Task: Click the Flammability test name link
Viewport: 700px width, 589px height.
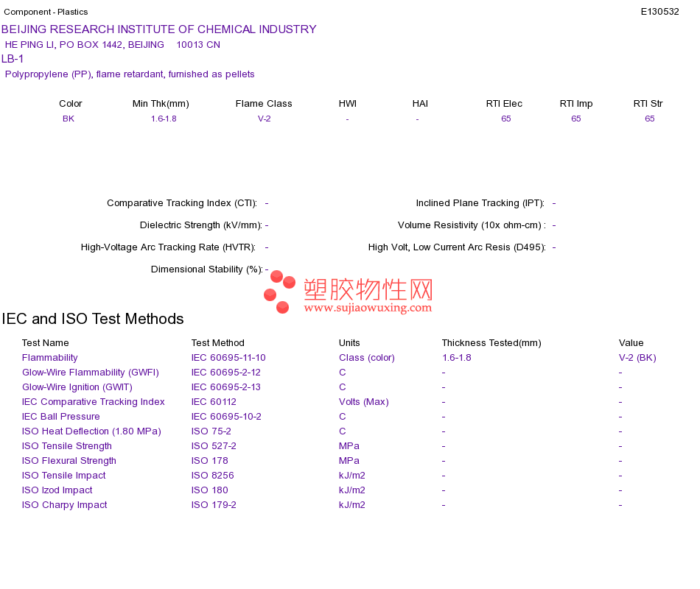Action: (49, 358)
